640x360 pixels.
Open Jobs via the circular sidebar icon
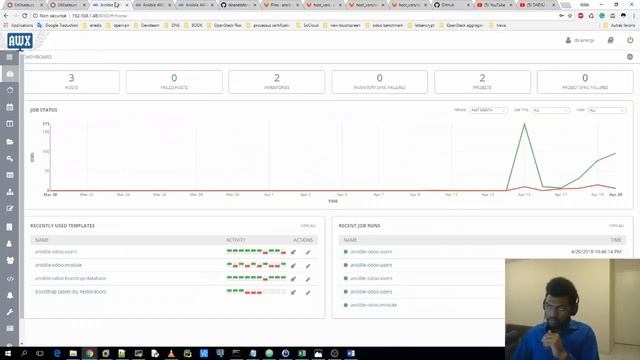click(10, 90)
